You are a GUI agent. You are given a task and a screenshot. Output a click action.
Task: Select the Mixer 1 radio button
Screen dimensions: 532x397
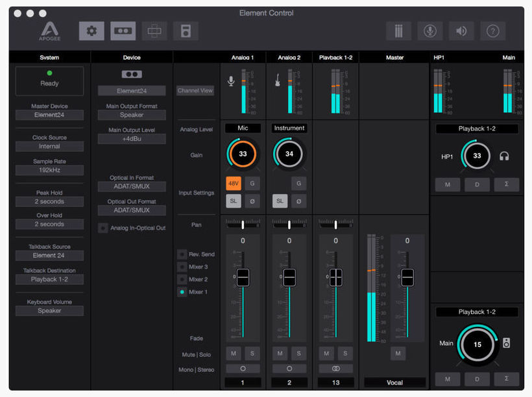(x=182, y=292)
